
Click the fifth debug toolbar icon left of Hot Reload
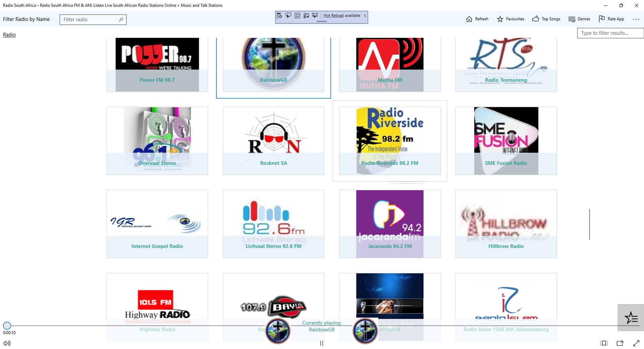point(315,16)
